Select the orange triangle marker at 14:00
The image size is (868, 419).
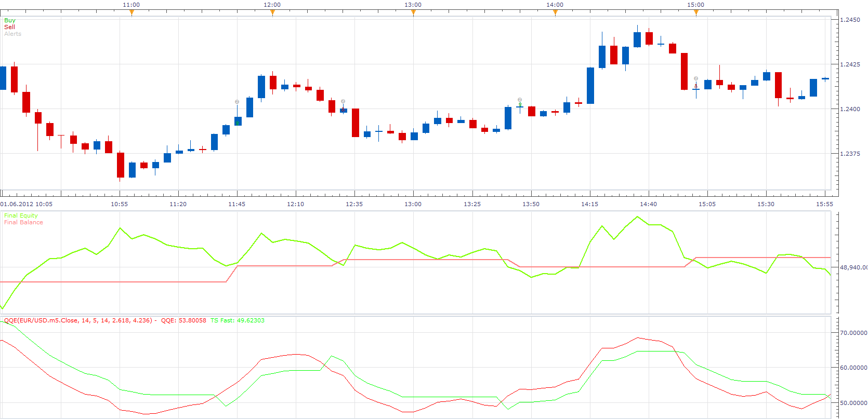[555, 12]
